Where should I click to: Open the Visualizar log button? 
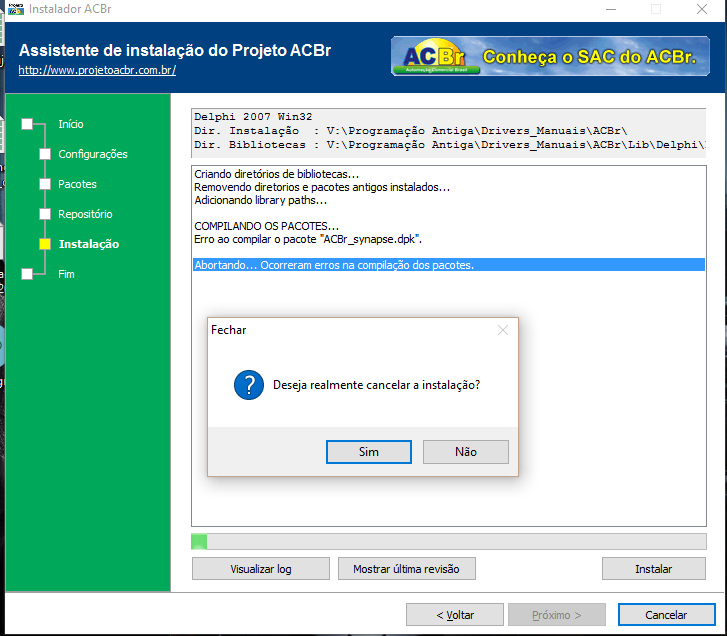point(261,569)
